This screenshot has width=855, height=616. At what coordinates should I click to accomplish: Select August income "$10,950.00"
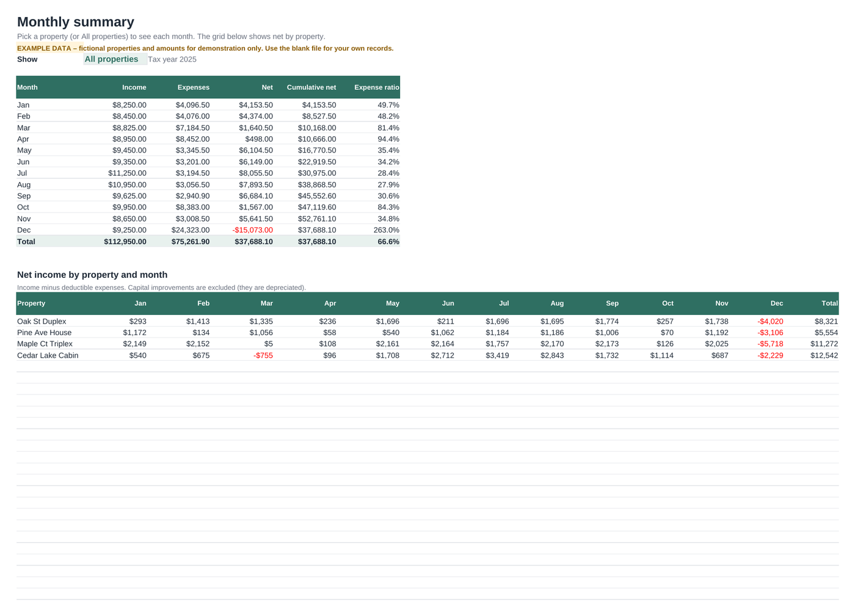point(128,185)
